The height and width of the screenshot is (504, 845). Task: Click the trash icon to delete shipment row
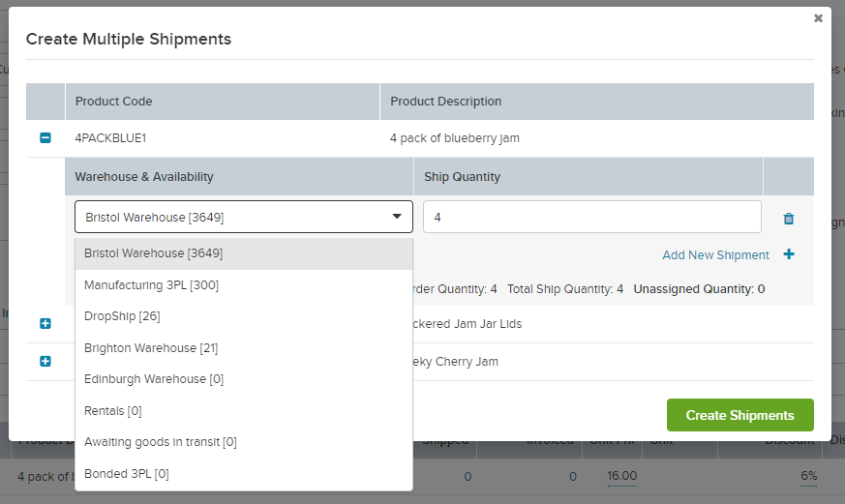[788, 219]
